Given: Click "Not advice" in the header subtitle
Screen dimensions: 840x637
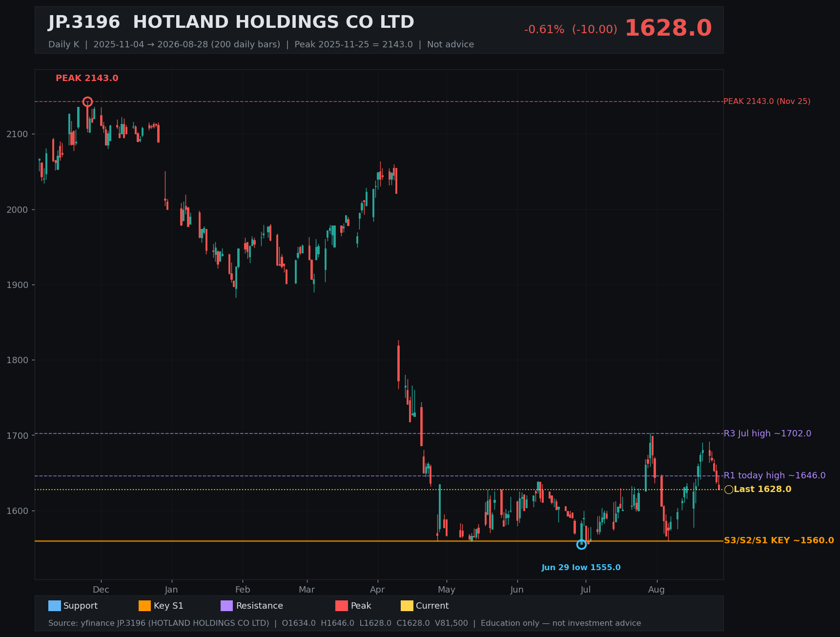Looking at the screenshot, I should (451, 44).
